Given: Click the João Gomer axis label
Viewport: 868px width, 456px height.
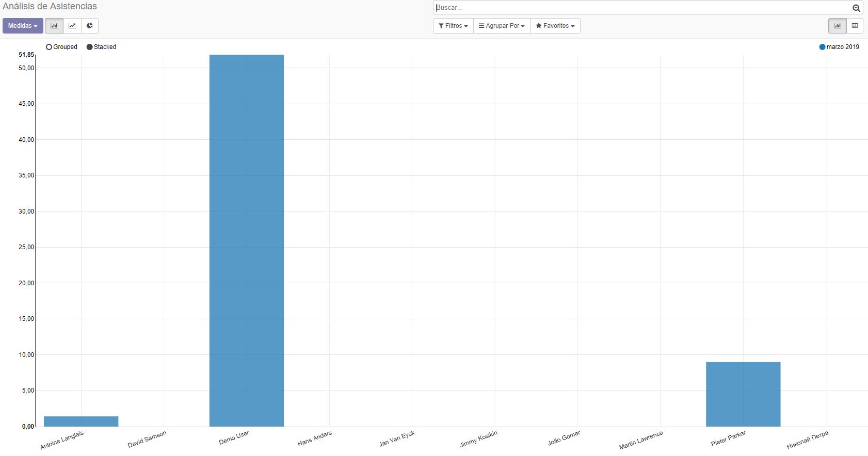Looking at the screenshot, I should (x=564, y=438).
